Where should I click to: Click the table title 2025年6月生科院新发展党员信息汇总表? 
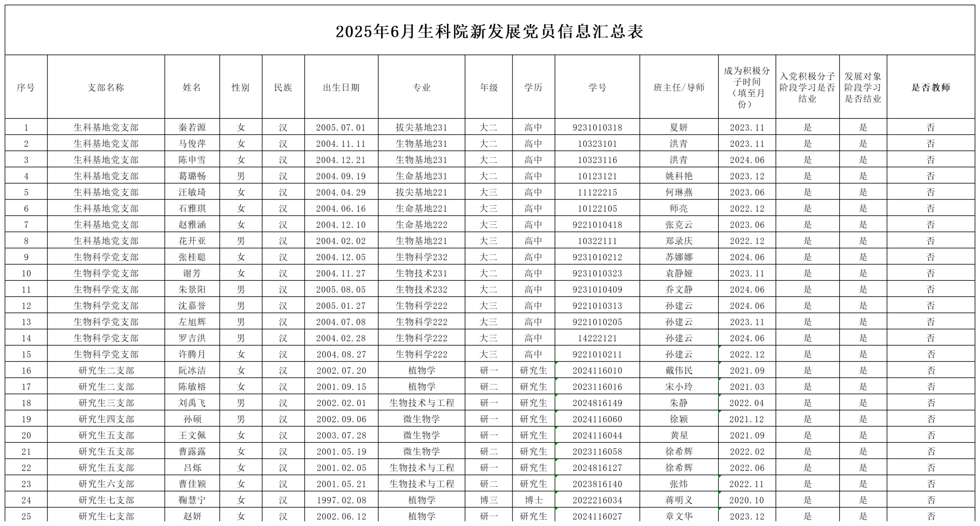489,32
